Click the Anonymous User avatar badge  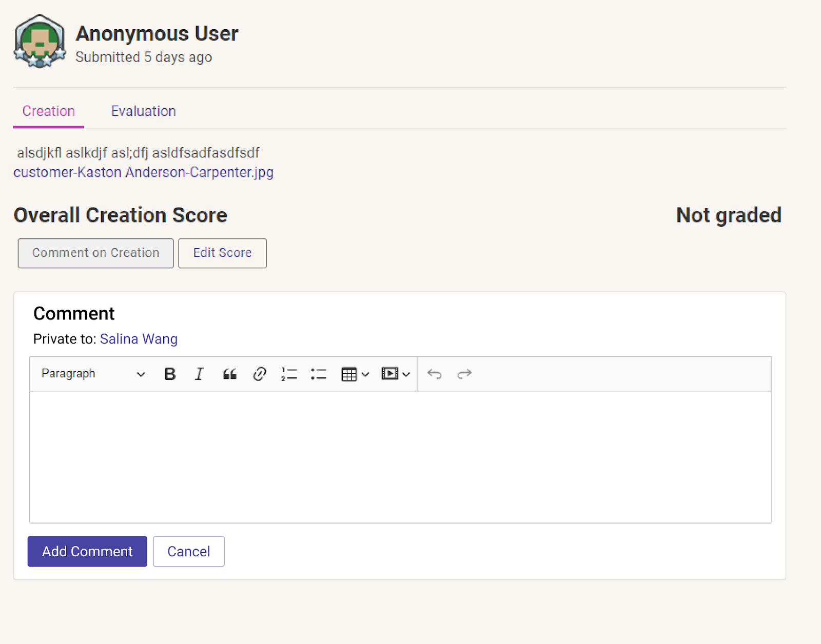click(40, 42)
